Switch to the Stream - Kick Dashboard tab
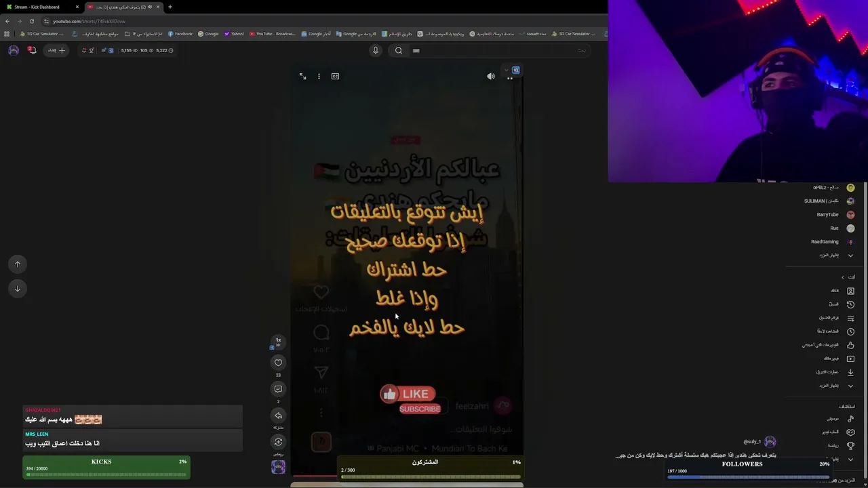 [41, 7]
